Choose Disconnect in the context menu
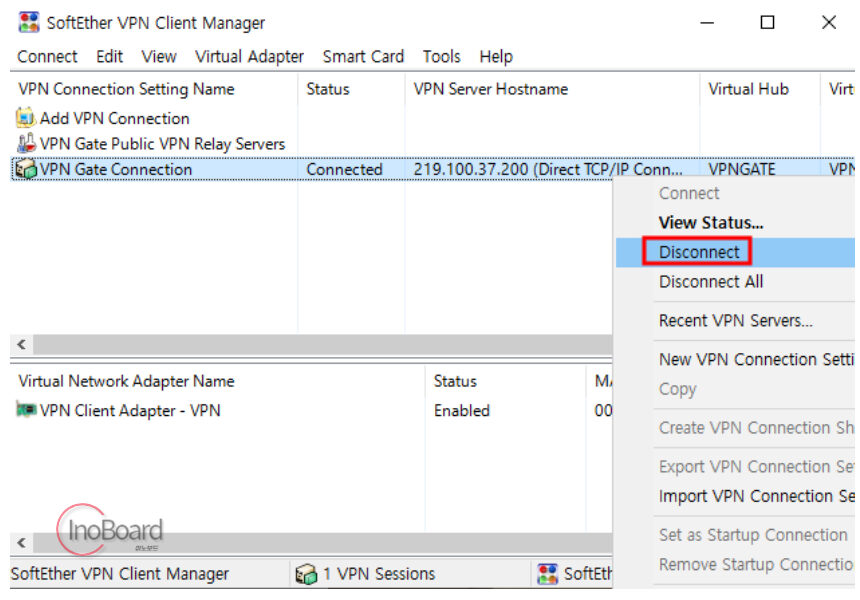The width and height of the screenshot is (860, 600). (735, 252)
